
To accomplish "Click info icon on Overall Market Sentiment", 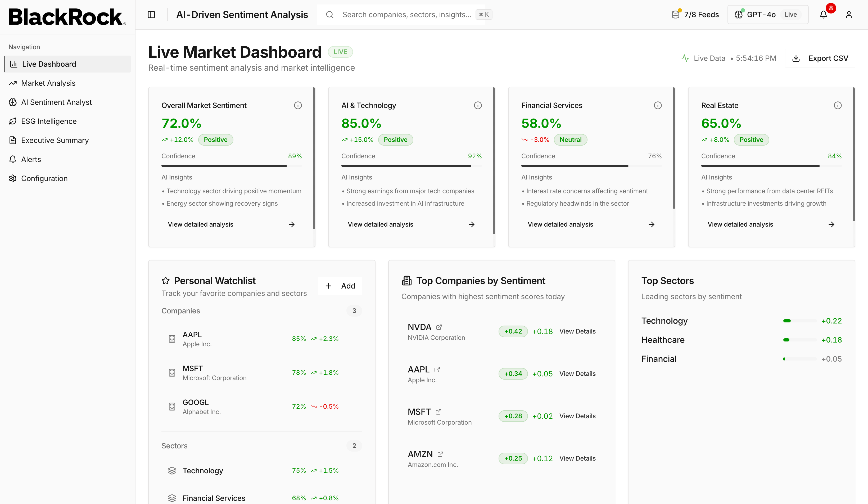I will coord(298,105).
